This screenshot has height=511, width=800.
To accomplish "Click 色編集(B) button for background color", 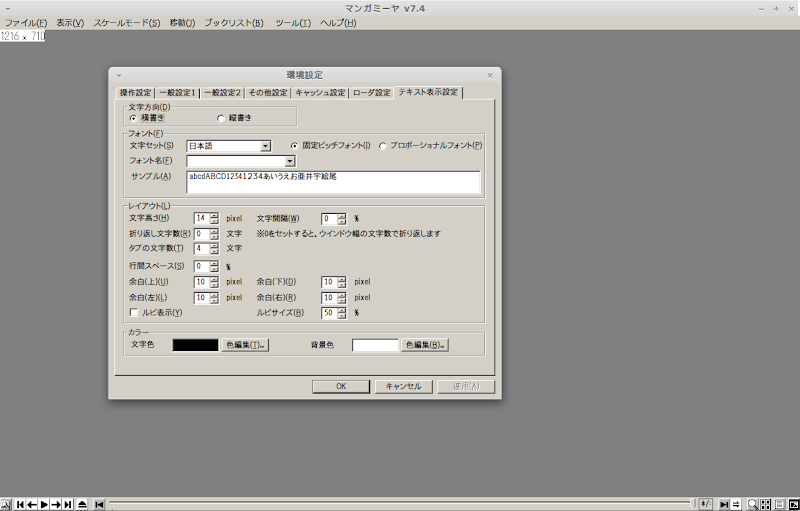I will tap(424, 345).
